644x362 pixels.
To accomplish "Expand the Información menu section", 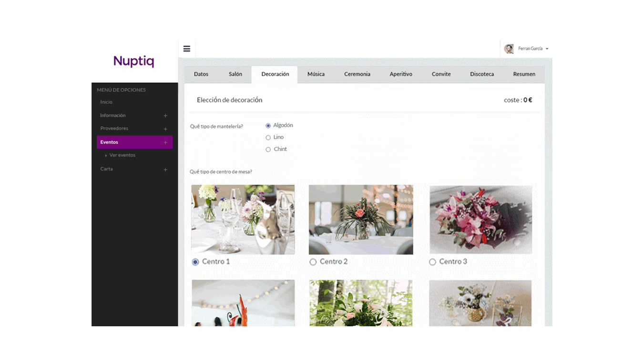I will (165, 115).
